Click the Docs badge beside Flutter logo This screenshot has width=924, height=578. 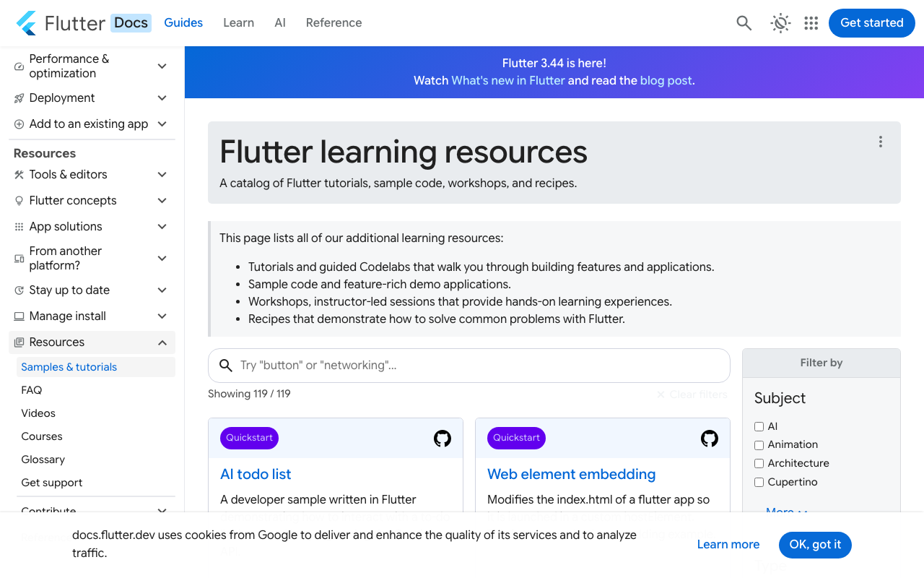[x=131, y=23]
